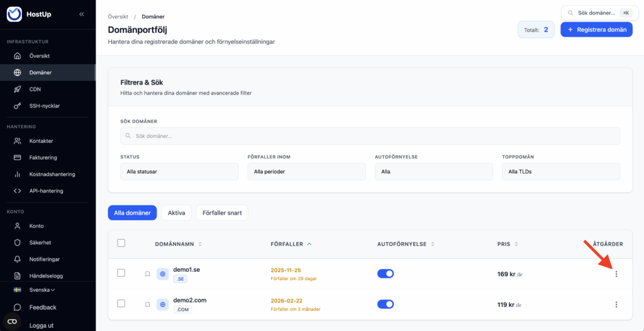644x331 pixels.
Task: Click the Sök domäner filter input field
Action: point(370,136)
